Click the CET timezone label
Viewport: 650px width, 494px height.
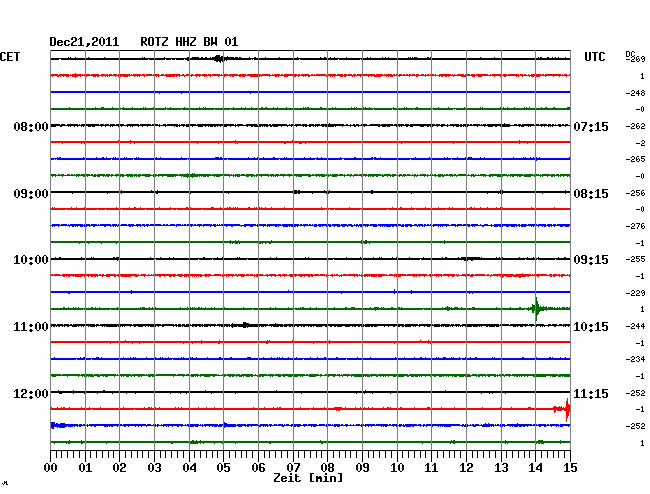pyautogui.click(x=10, y=57)
